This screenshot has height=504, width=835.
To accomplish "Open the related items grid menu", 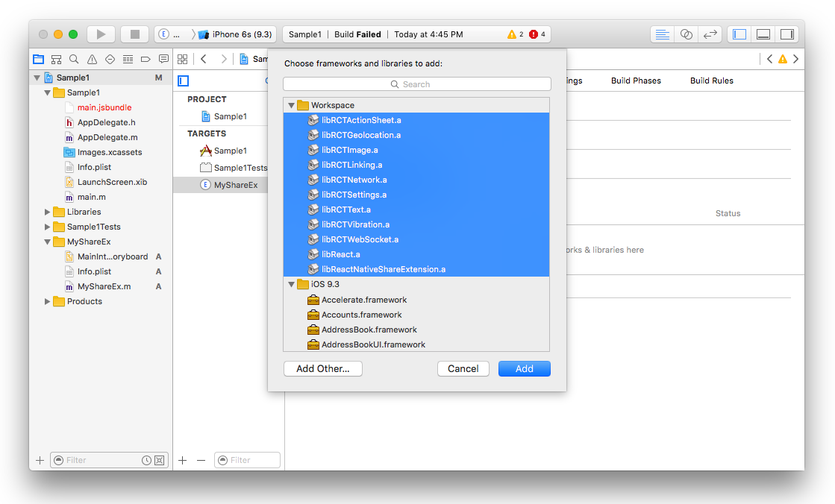I will [x=182, y=59].
